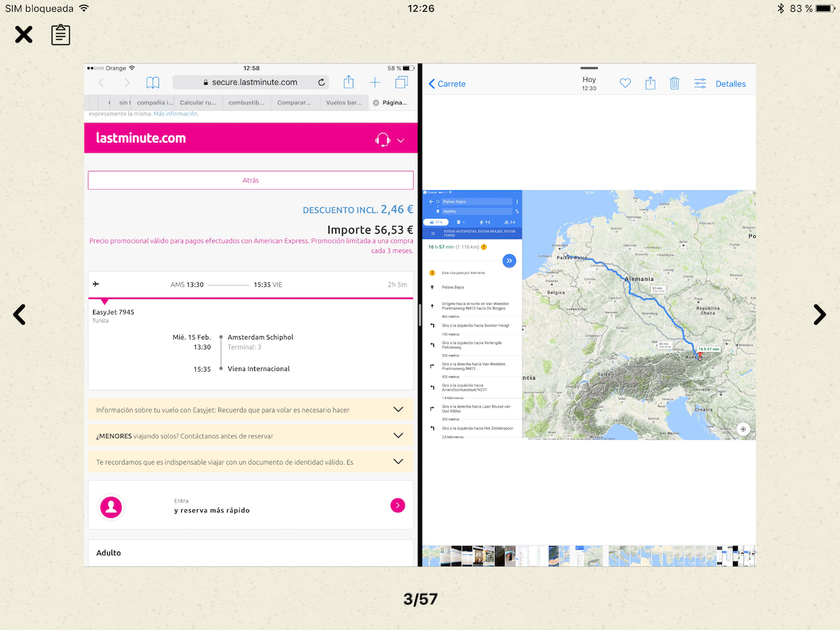Viewport: 840px width, 630px height.
Task: Open the Safari bookmarks book icon
Action: click(153, 83)
